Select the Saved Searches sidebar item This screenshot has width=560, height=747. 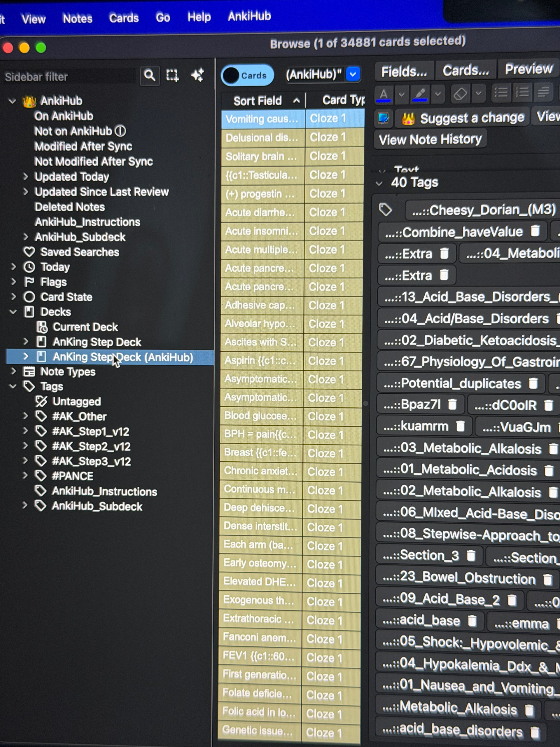80,252
